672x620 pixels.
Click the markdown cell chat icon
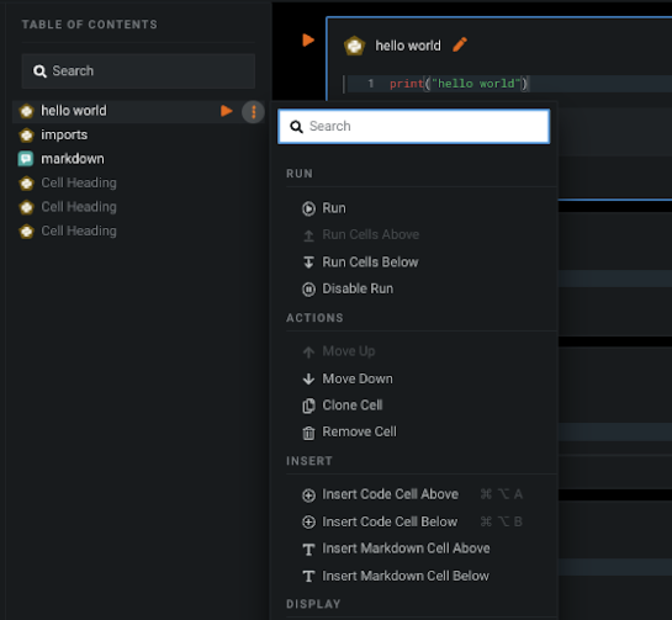[x=26, y=159]
